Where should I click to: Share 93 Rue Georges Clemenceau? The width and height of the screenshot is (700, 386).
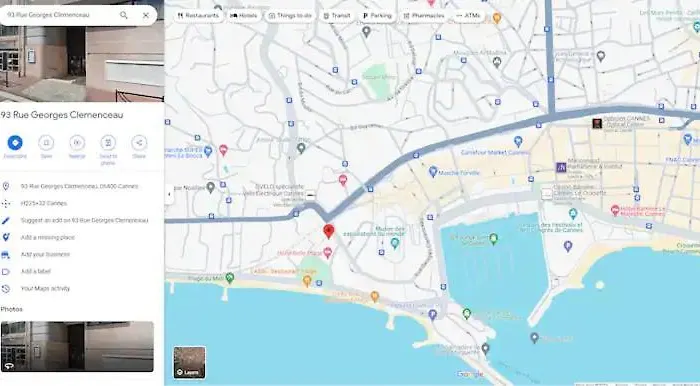(139, 143)
